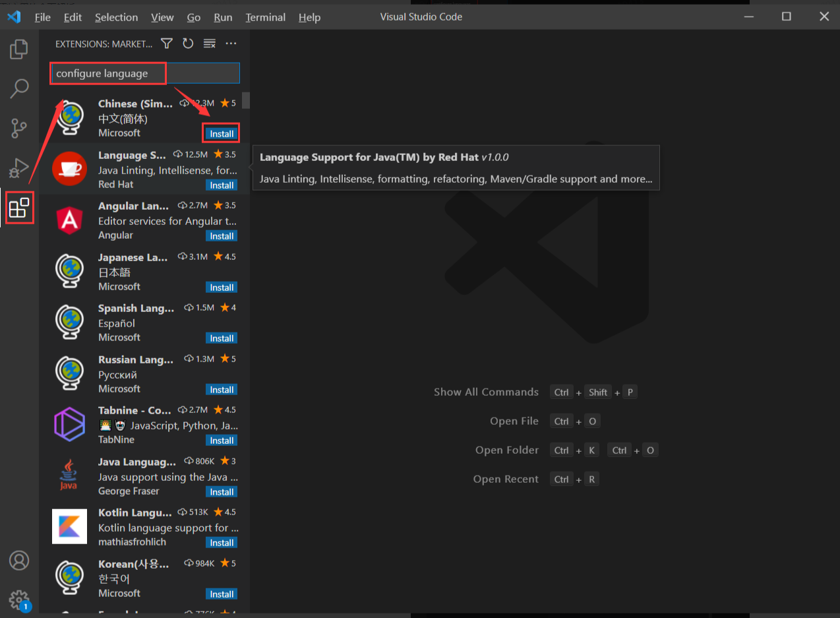Click the Open Recent label
The height and width of the screenshot is (618, 840).
pos(506,479)
